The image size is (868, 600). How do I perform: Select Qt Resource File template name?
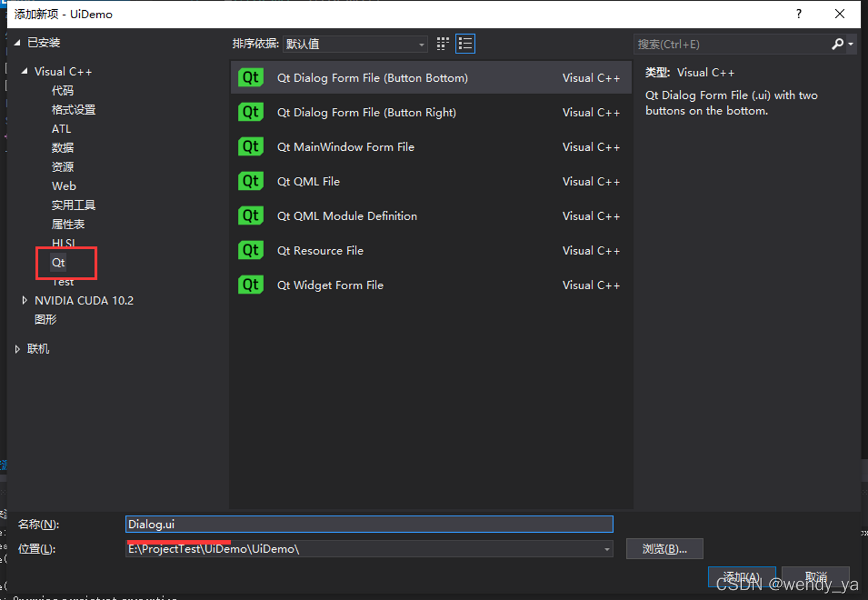tap(320, 250)
